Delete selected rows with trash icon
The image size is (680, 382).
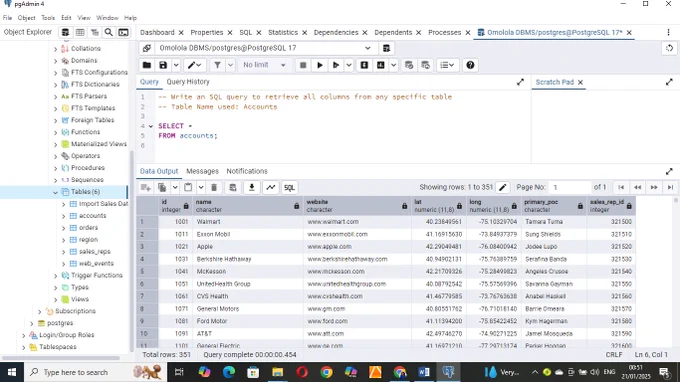pos(214,187)
